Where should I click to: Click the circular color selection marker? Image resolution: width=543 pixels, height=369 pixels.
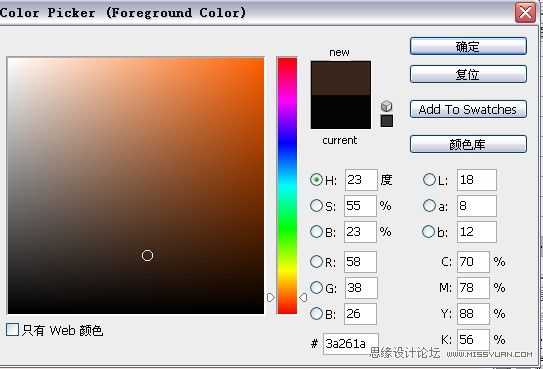click(148, 255)
